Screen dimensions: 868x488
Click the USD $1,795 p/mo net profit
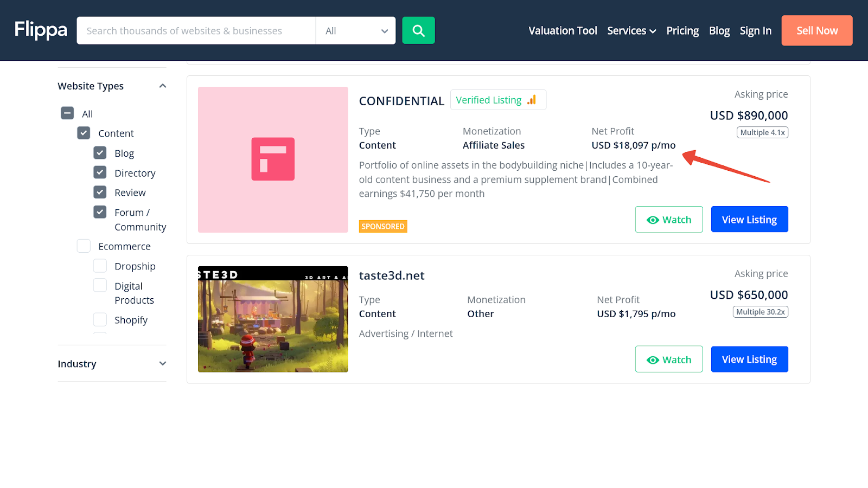[636, 314]
